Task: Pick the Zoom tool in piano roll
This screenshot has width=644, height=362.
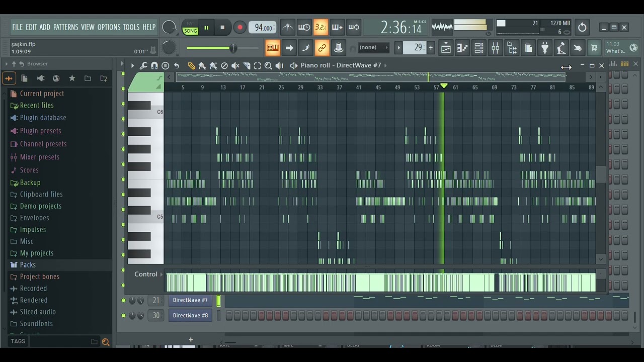Action: pos(268,65)
